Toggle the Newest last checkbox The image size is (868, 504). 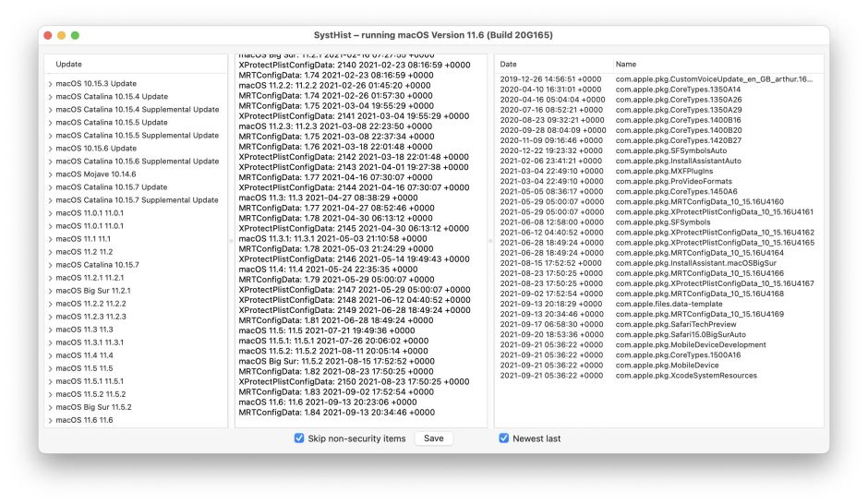[504, 438]
